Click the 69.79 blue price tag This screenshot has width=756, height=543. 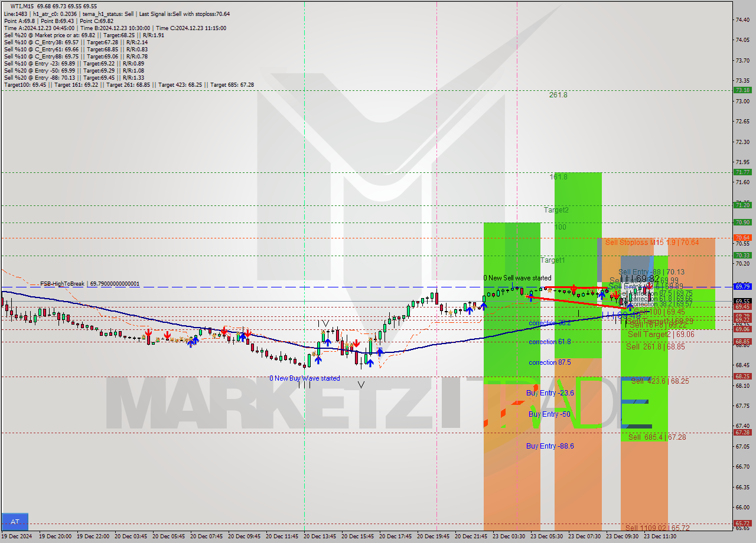coord(742,286)
